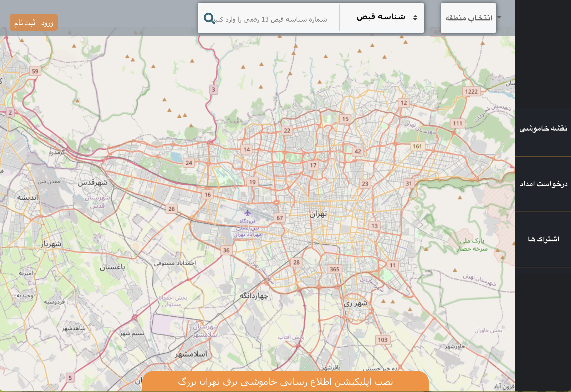Click the گرمدره label on map
Image resolution: width=571 pixels, height=392 pixels.
click(x=57, y=152)
